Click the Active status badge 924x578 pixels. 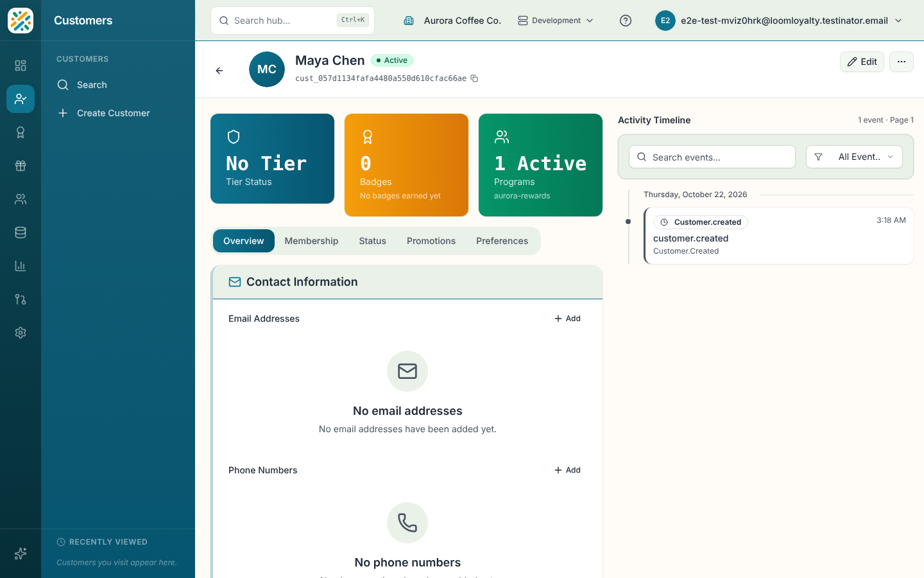392,60
